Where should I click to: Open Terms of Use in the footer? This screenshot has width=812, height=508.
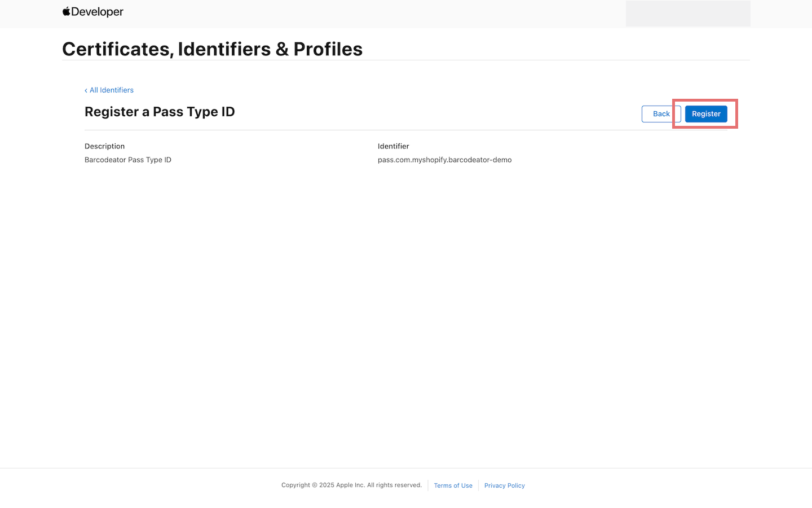[453, 485]
